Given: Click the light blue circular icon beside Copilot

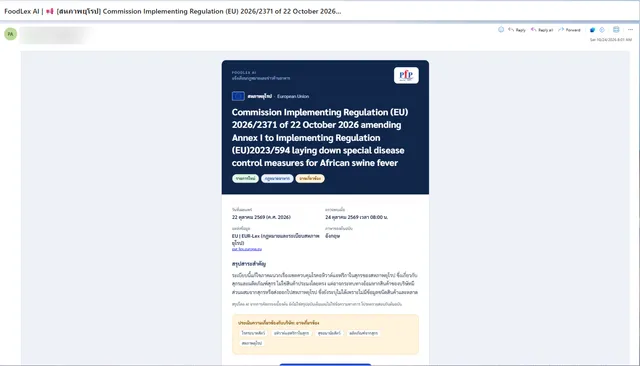Looking at the screenshot, I should (602, 30).
